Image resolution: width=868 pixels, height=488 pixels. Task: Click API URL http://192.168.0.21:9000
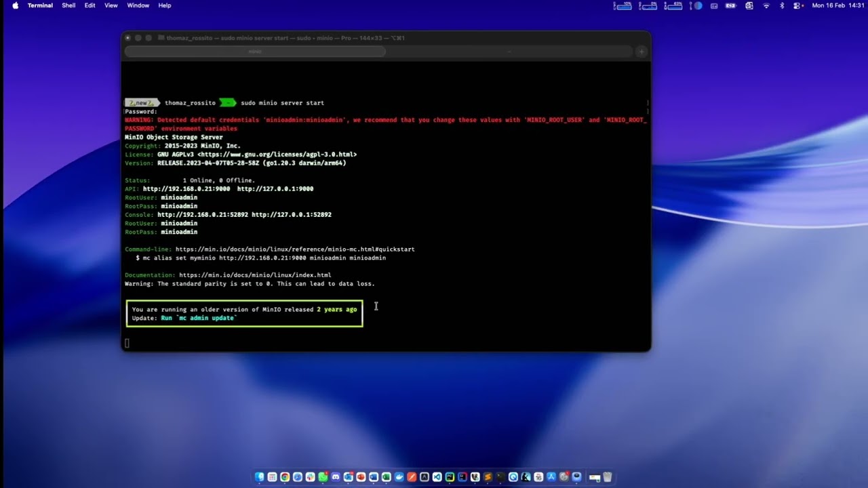186,189
